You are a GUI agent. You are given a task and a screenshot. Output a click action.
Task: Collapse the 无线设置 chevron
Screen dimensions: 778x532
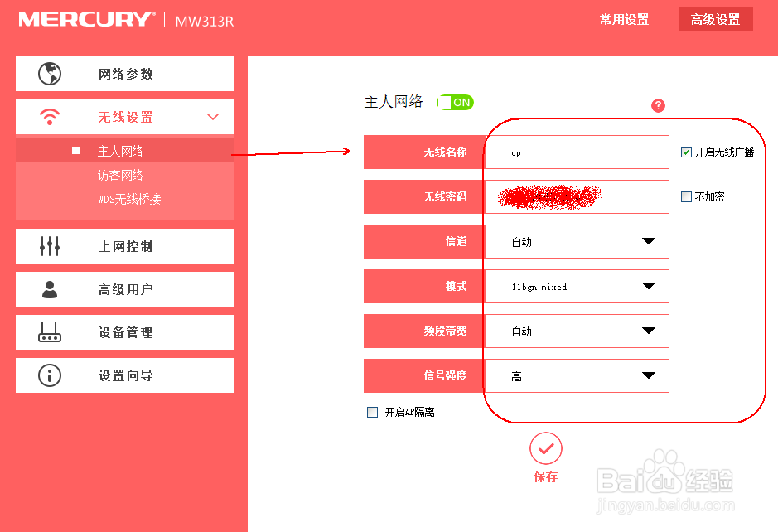(213, 117)
